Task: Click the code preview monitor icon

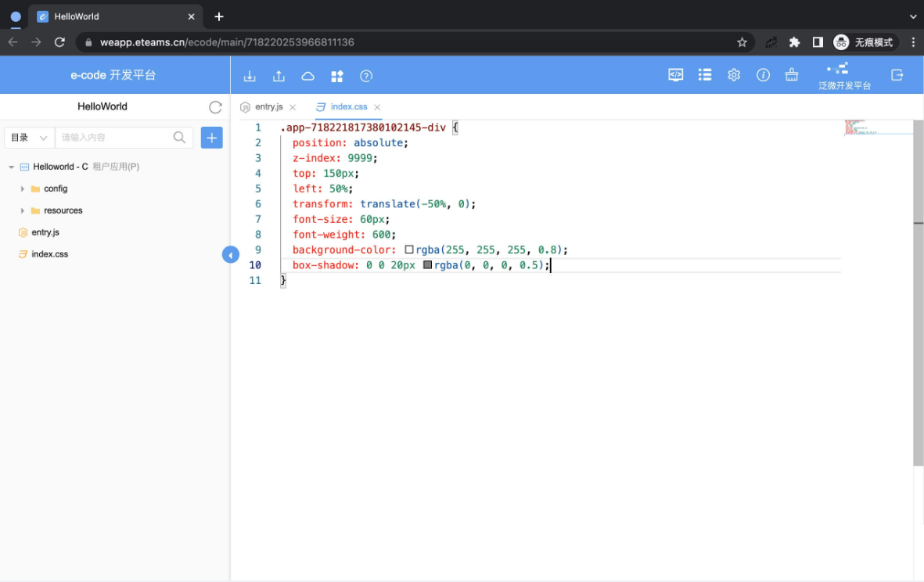Action: (x=675, y=75)
